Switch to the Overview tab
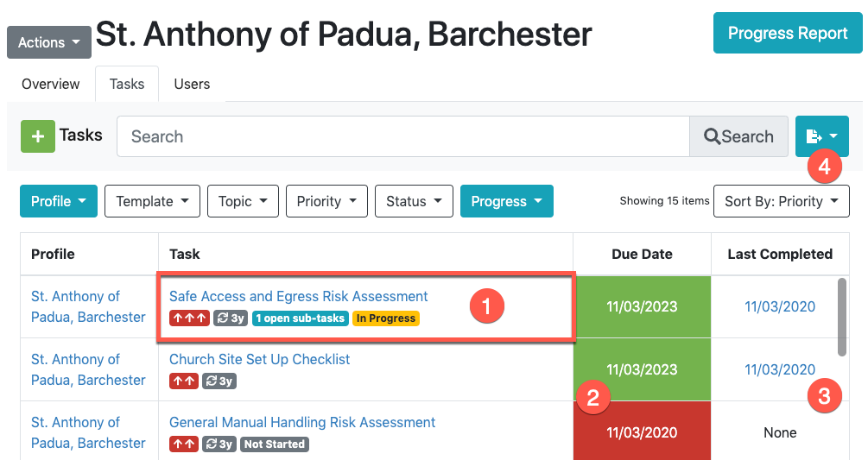The width and height of the screenshot is (868, 460). (x=51, y=84)
